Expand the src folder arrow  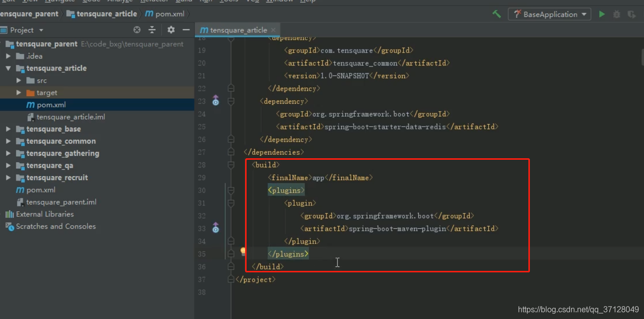[x=19, y=80]
